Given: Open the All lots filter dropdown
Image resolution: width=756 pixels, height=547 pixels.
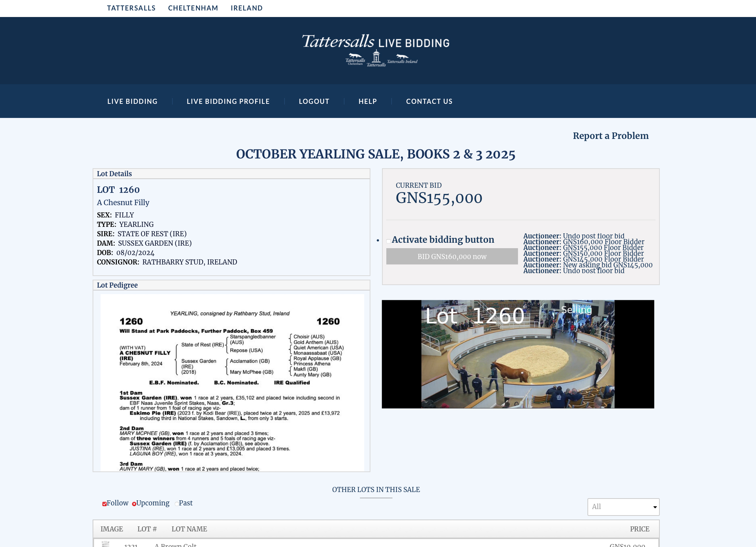Looking at the screenshot, I should (623, 507).
